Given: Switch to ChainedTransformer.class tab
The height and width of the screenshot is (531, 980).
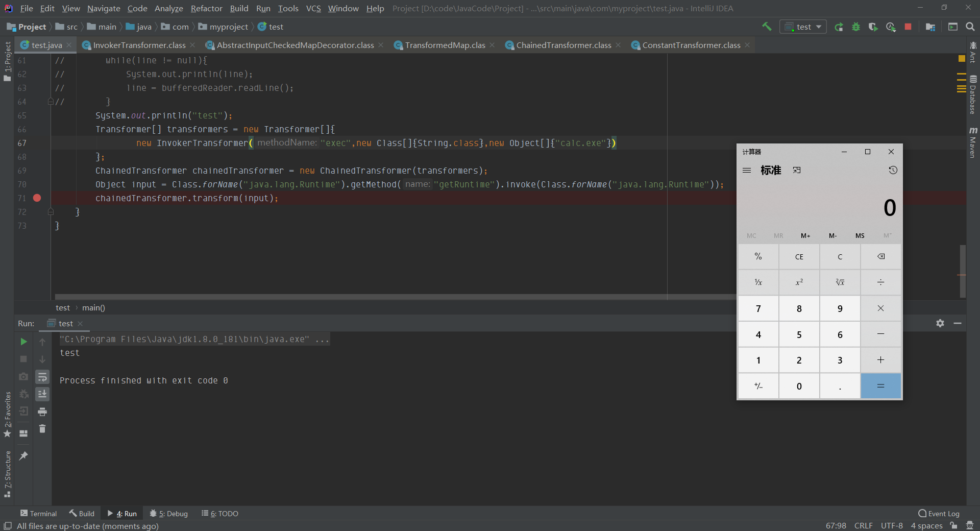Looking at the screenshot, I should [x=563, y=45].
